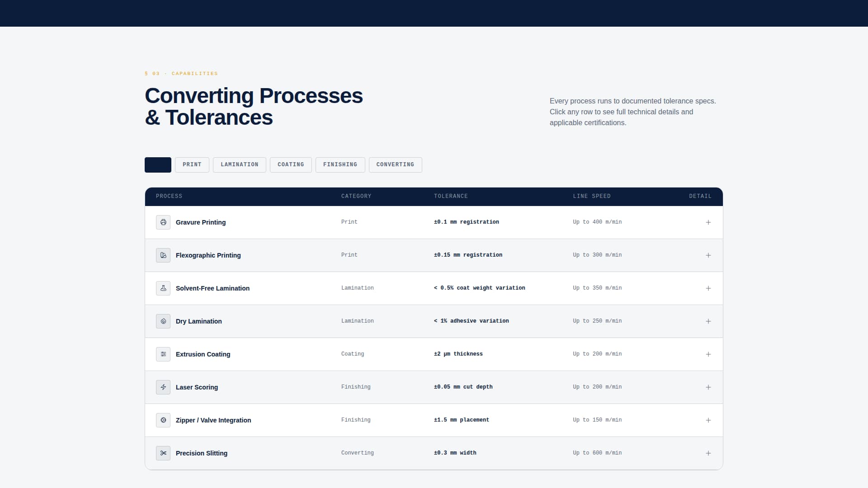Click the lightning icon next to Laser Scoring
Image resolution: width=868 pixels, height=488 pixels.
coord(163,387)
